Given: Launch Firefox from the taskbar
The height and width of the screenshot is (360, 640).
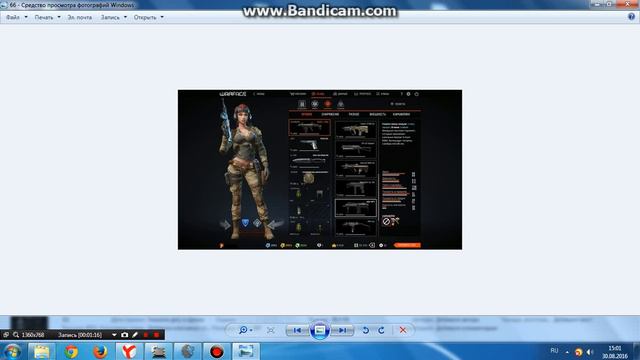Looking at the screenshot, I should click(100, 351).
